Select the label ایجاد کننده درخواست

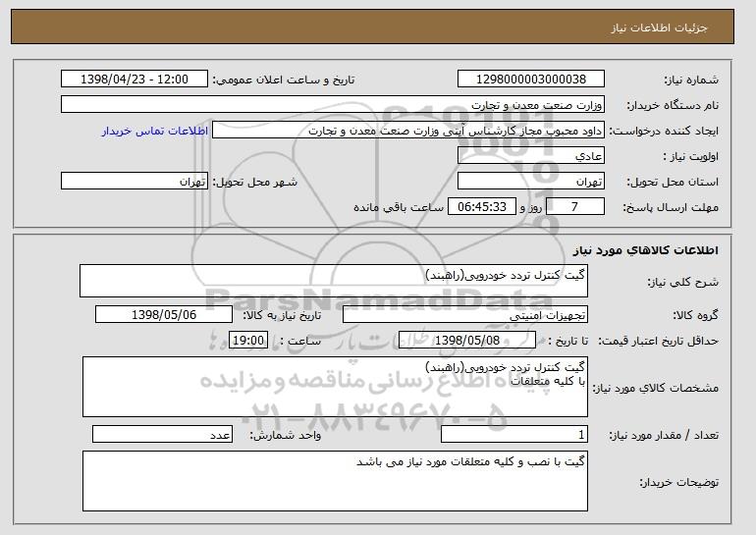pyautogui.click(x=664, y=132)
